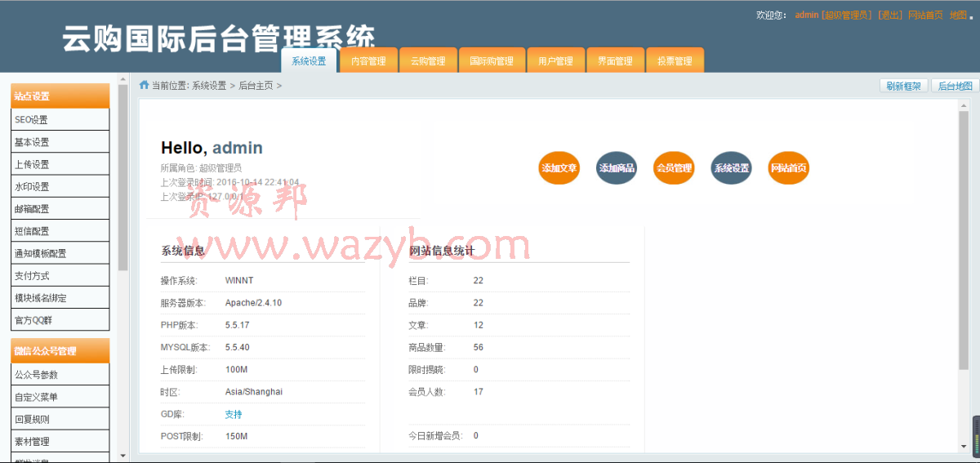Switch to the 系统设置 tab
This screenshot has width=980, height=463.
point(309,61)
